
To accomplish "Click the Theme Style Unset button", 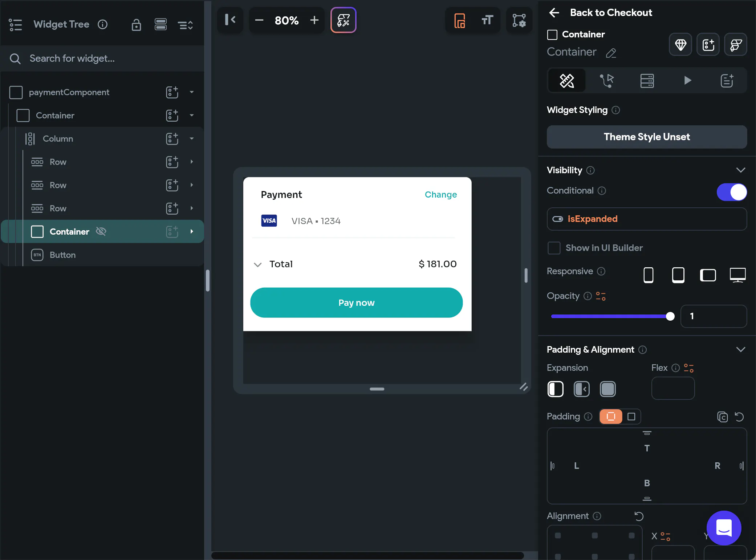I will point(647,137).
